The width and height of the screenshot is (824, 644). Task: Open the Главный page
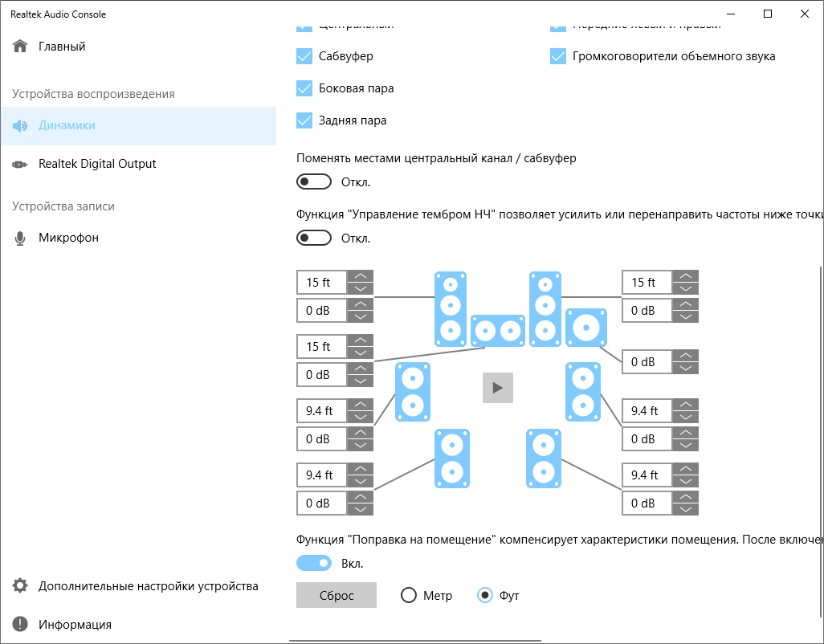click(62, 47)
